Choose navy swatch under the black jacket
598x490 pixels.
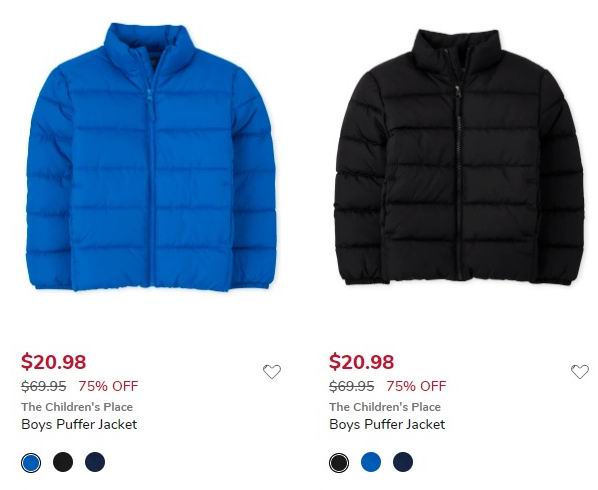(x=403, y=462)
